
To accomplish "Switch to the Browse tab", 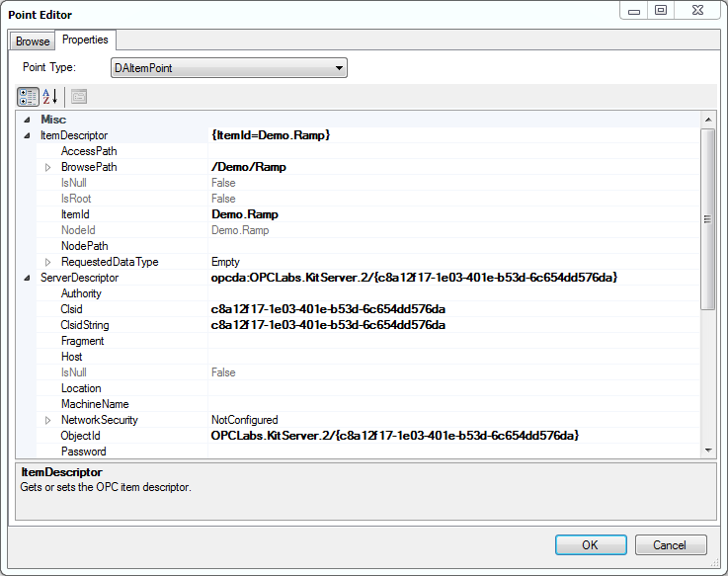I will click(x=32, y=41).
